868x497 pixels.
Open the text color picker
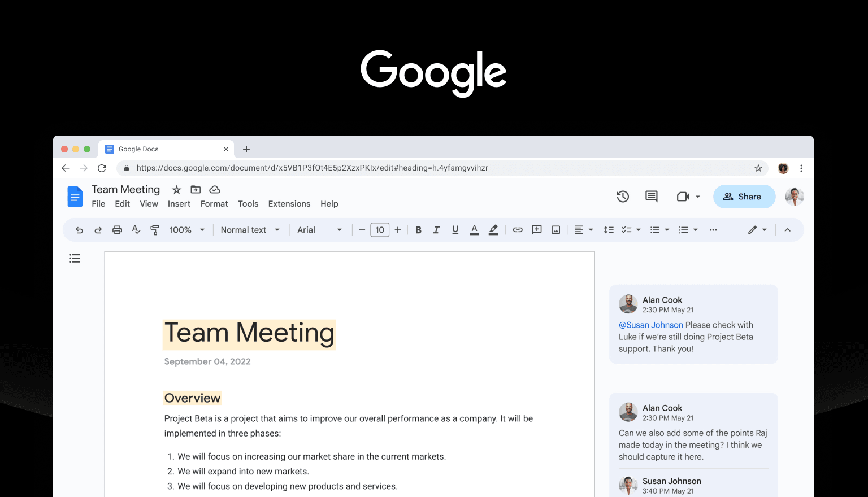[474, 230]
